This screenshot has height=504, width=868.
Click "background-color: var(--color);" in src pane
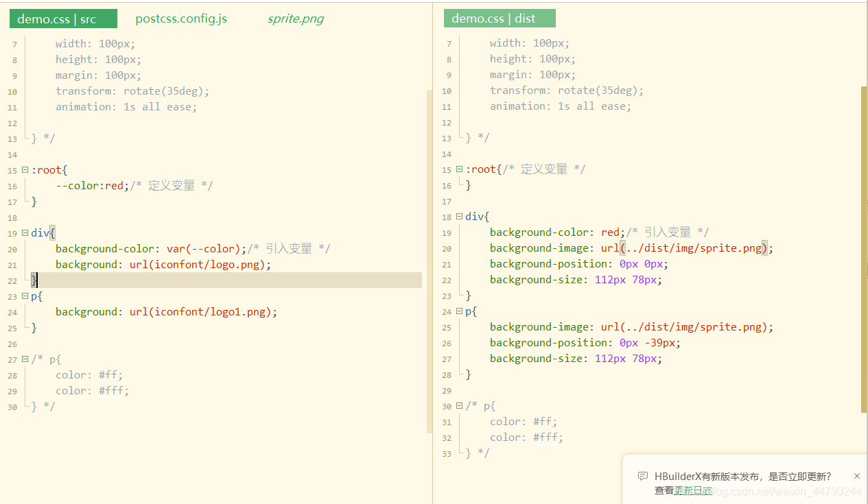[151, 249]
